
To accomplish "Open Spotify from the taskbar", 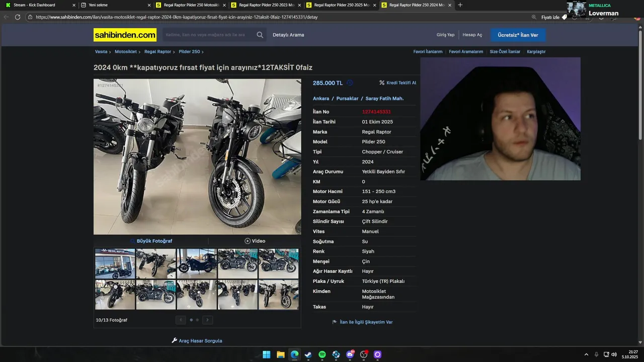I will 322,354.
